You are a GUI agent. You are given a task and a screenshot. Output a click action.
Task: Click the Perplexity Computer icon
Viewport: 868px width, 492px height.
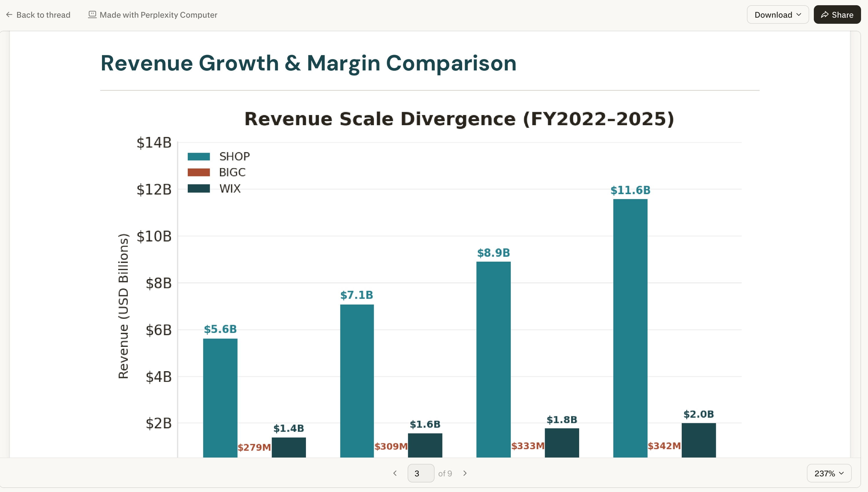click(x=92, y=14)
